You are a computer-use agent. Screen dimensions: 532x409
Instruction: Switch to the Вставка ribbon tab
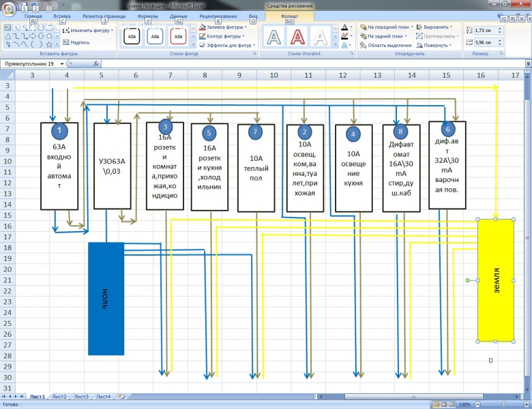pyautogui.click(x=61, y=15)
